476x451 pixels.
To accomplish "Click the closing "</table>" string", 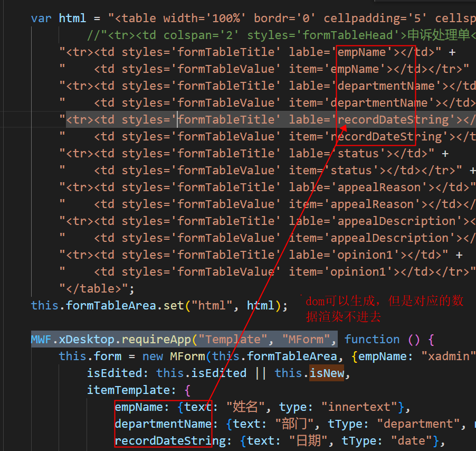I will 93,288.
